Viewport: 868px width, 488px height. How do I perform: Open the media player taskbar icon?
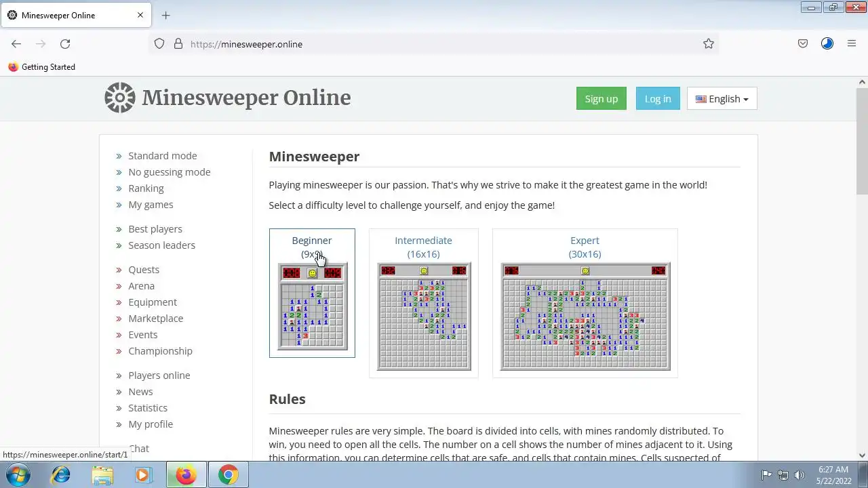[x=143, y=475]
